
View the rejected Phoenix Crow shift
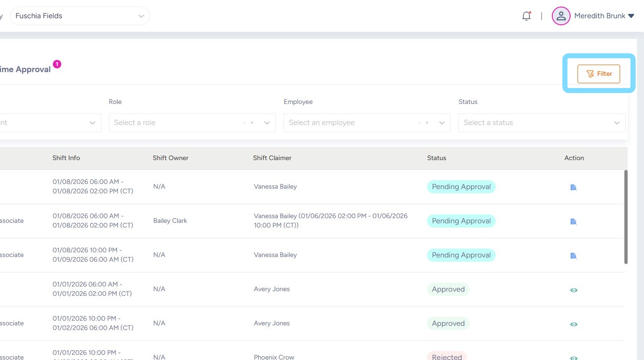click(573, 357)
